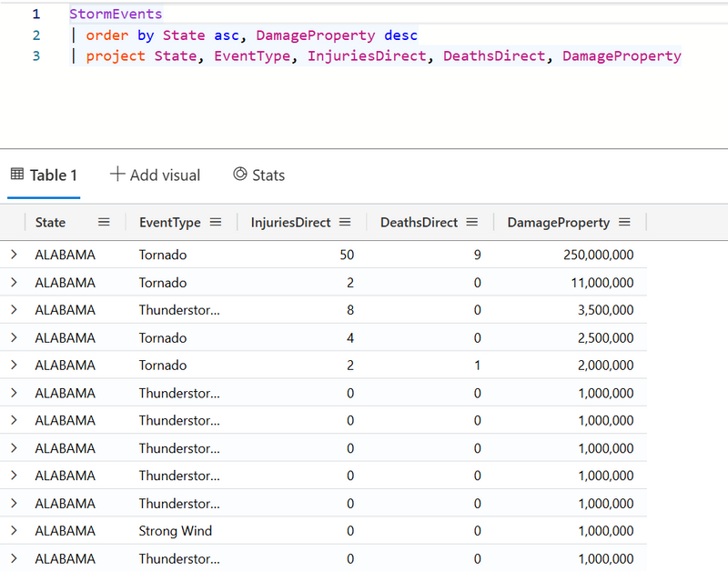Screen dimensions: 728x571
Task: Click StormEvents on query line 1
Action: pos(116,14)
